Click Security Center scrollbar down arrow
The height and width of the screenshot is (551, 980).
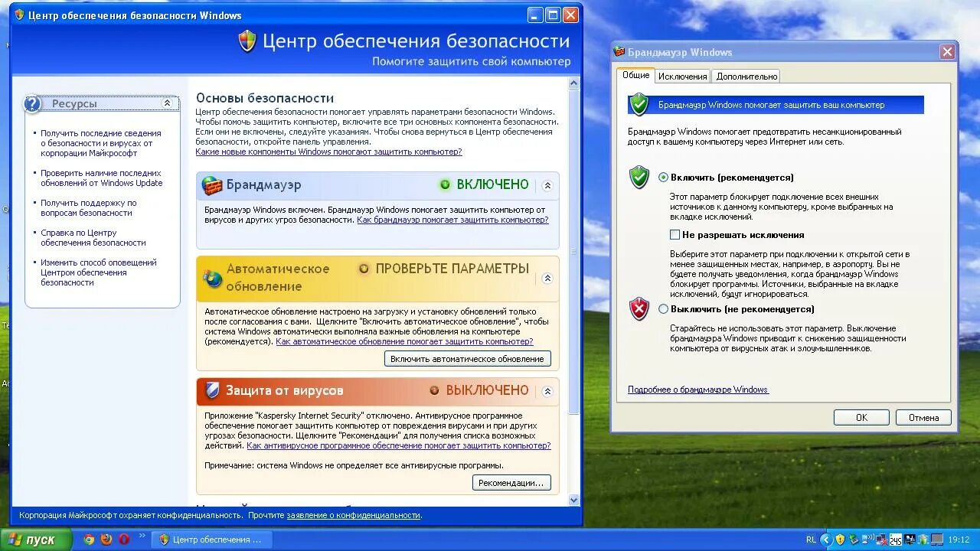pos(574,500)
